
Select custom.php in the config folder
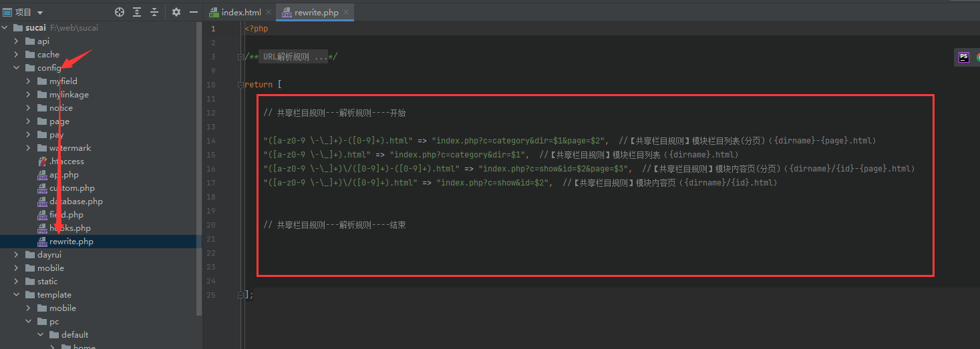(71, 188)
